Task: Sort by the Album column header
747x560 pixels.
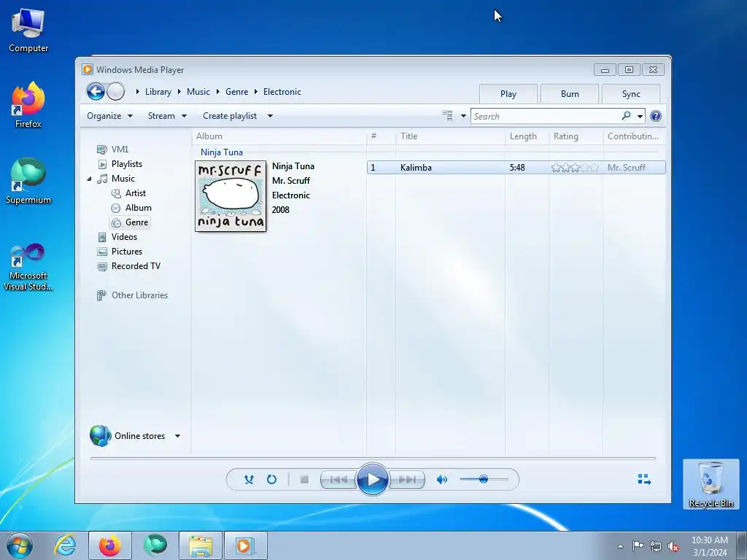Action: (279, 136)
